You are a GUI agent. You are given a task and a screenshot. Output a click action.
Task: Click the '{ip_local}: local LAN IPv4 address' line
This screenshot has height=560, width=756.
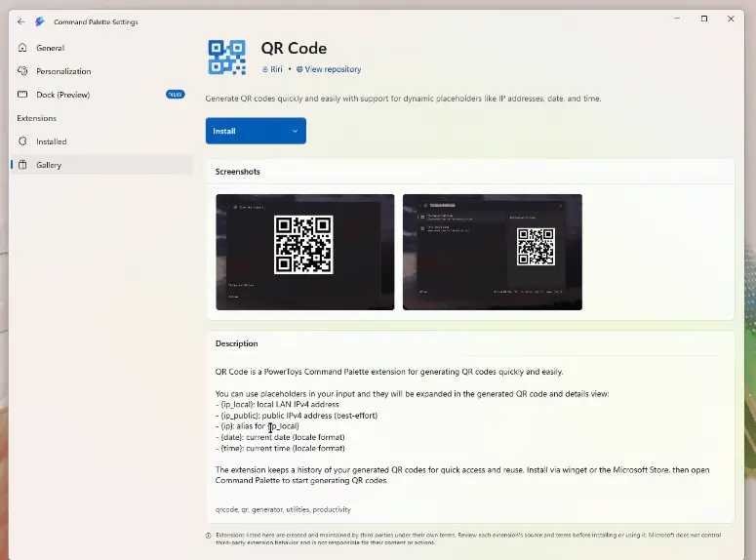click(x=277, y=404)
